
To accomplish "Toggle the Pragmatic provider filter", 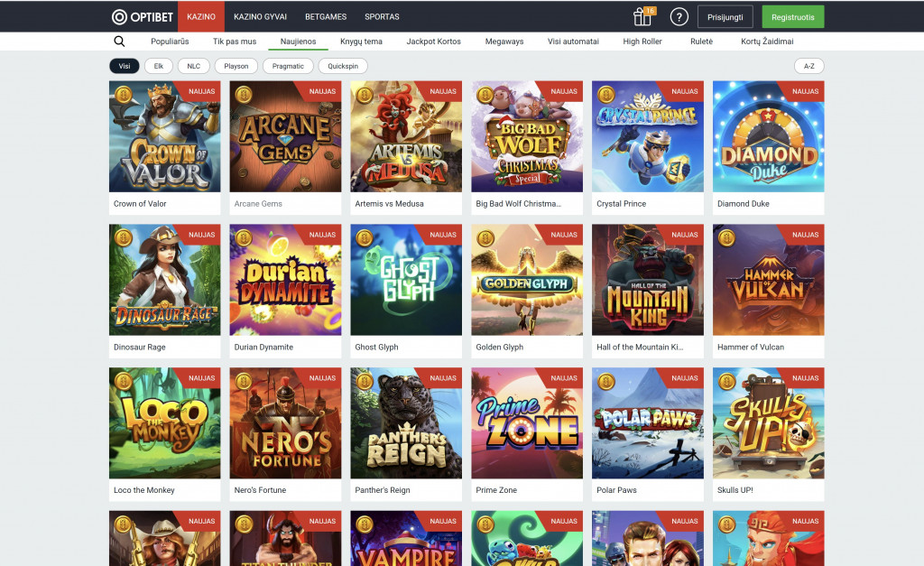I will pos(289,66).
